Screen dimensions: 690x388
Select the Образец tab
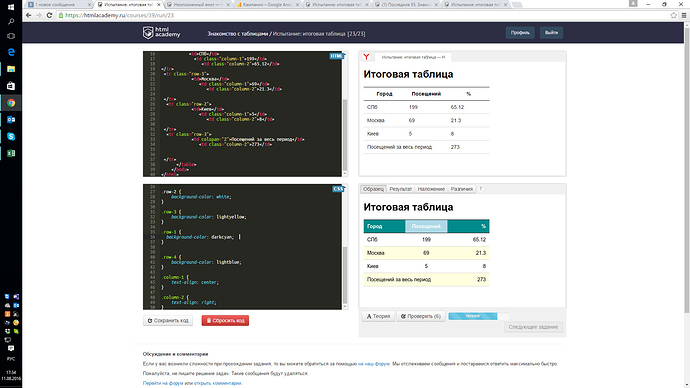374,189
